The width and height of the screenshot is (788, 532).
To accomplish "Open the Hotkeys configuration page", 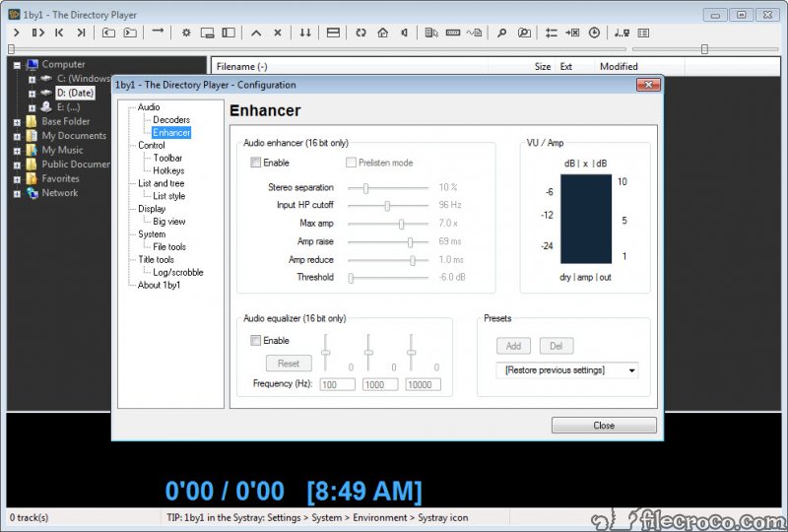I will point(168,170).
